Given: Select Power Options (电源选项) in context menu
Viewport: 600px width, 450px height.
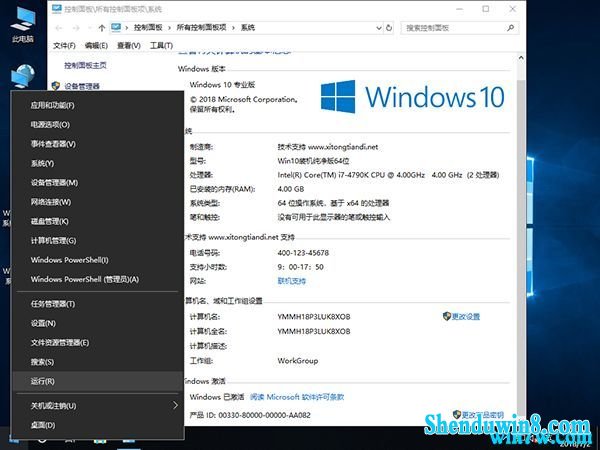Looking at the screenshot, I should point(98,125).
